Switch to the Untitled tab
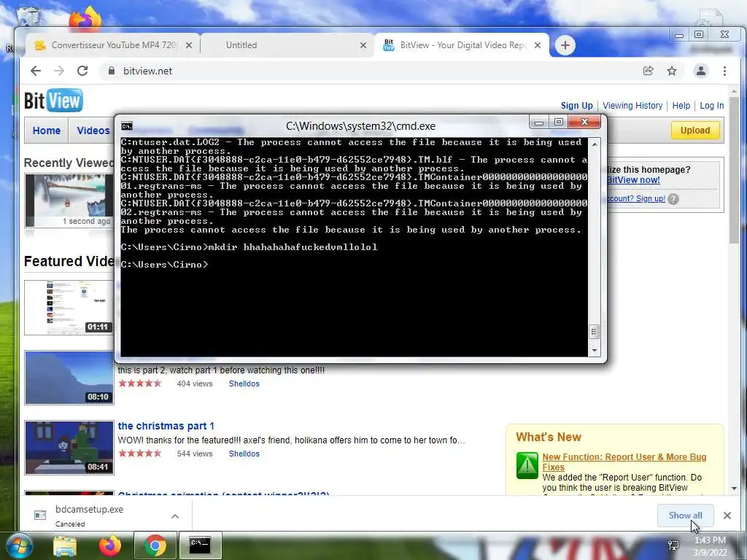Image resolution: width=747 pixels, height=560 pixels. click(x=287, y=45)
